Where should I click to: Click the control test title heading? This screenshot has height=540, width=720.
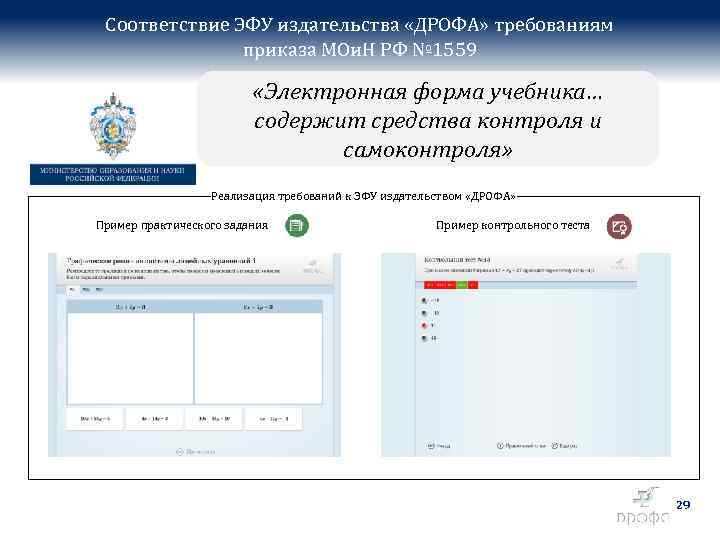click(457, 260)
